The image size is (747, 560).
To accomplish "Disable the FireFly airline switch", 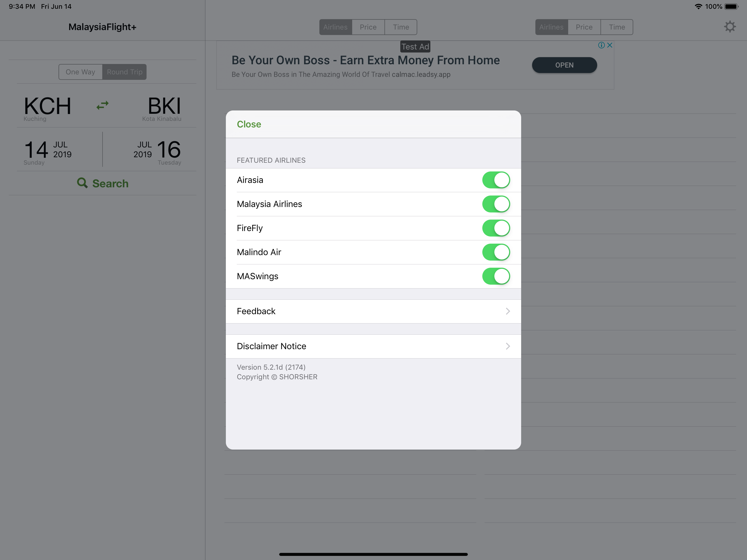I will click(x=496, y=228).
